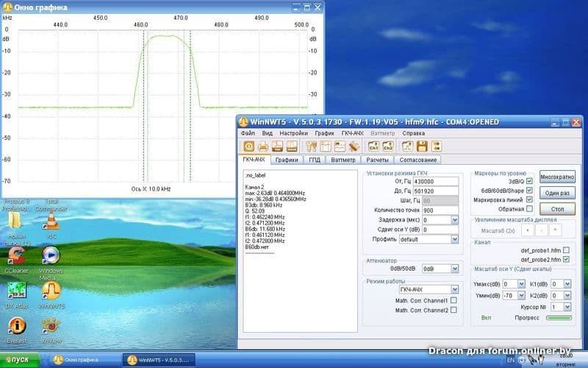Enable the def_probe1.hfm channel checkbox
Image resolution: width=588 pixels, height=368 pixels.
pos(565,250)
